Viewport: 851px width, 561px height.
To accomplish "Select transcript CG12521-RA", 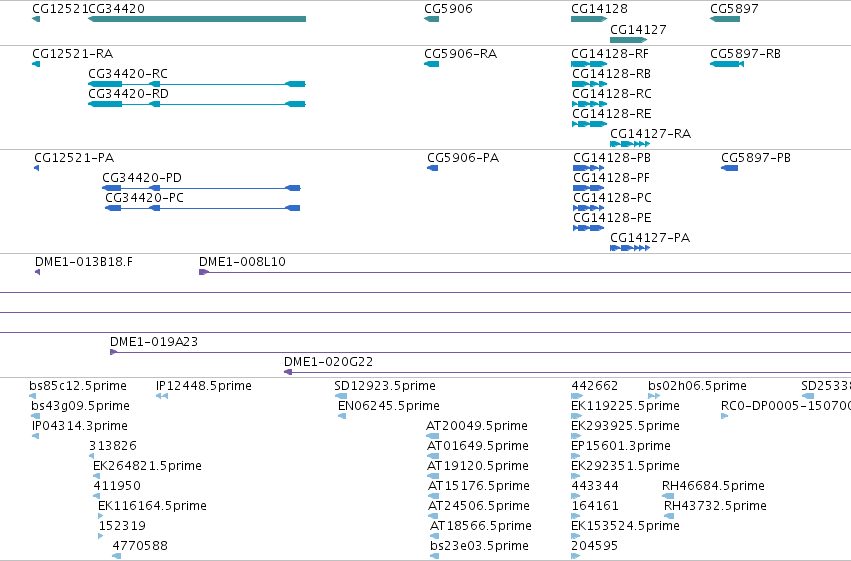I will coord(36,64).
